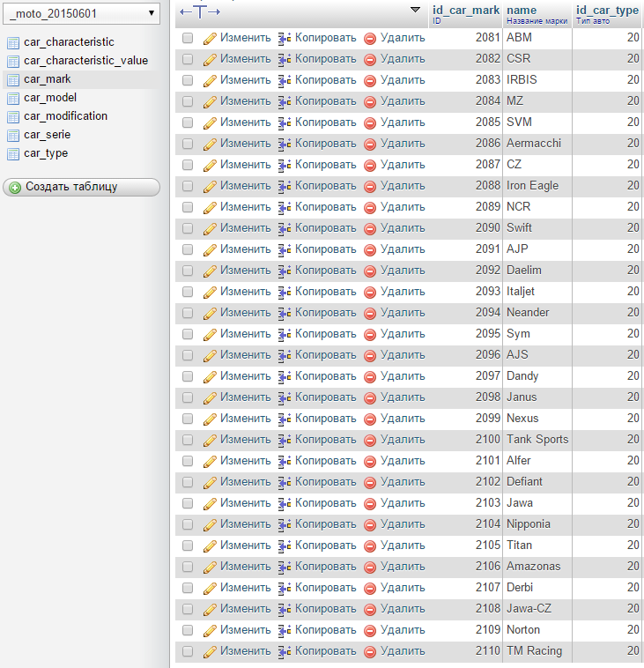Open the _moto_20150601 database dropdown
This screenshot has width=644, height=668.
(81, 13)
